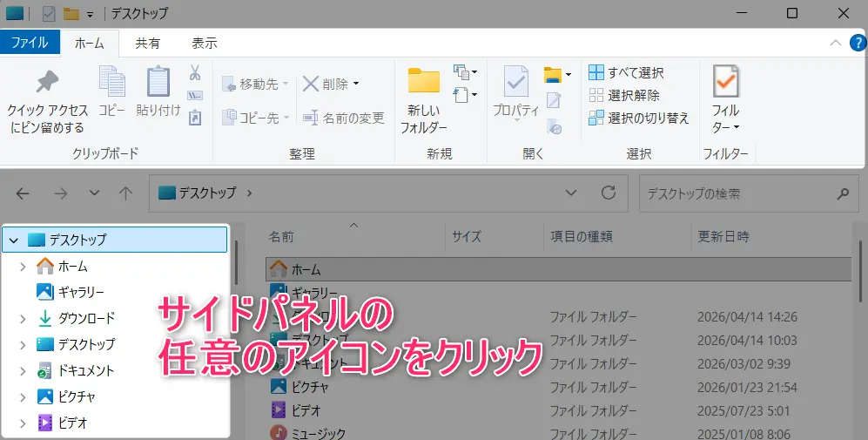Click the Up arrow navigation icon
868x440 pixels.
[x=125, y=193]
